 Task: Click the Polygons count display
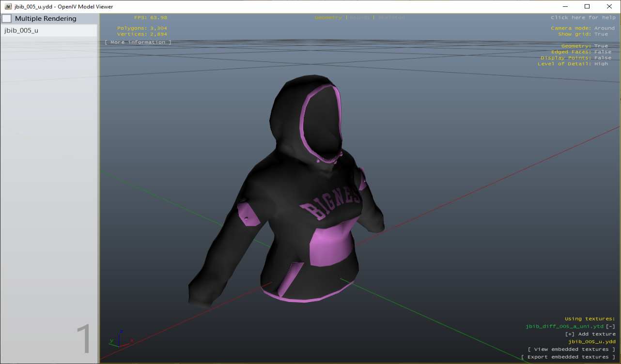(142, 28)
